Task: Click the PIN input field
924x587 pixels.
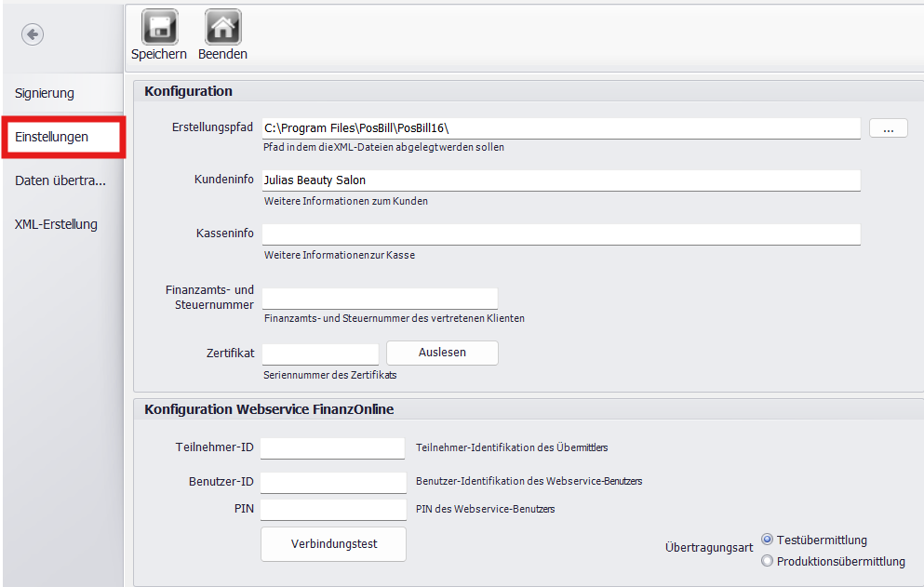Action: 332,509
